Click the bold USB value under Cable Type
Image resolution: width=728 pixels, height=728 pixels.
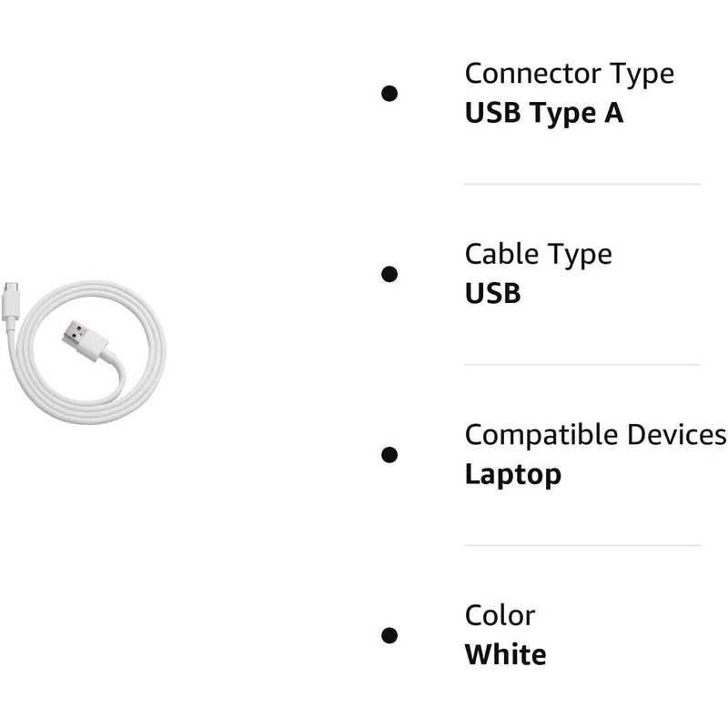click(492, 293)
